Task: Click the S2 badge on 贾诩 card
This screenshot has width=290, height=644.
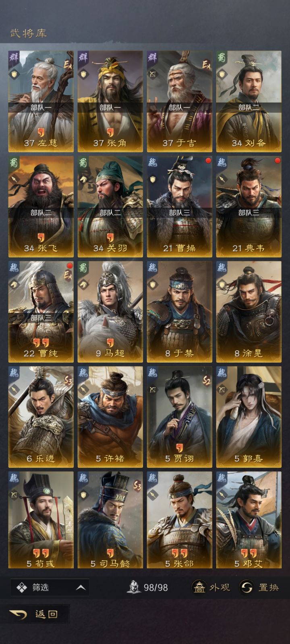Action: [207, 380]
